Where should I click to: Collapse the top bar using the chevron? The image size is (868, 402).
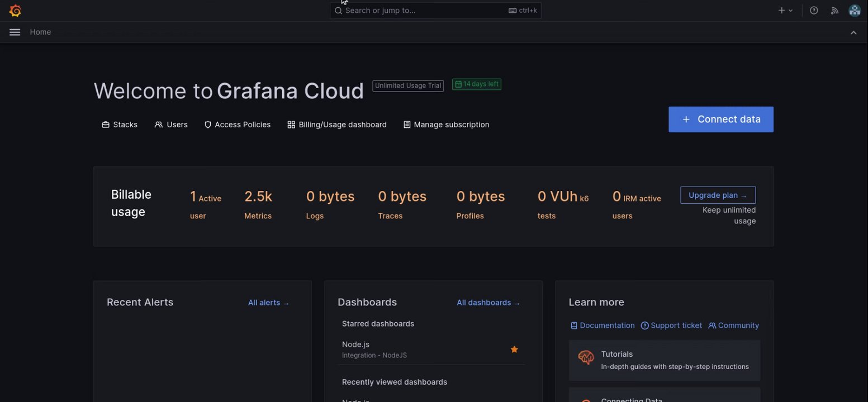point(853,32)
